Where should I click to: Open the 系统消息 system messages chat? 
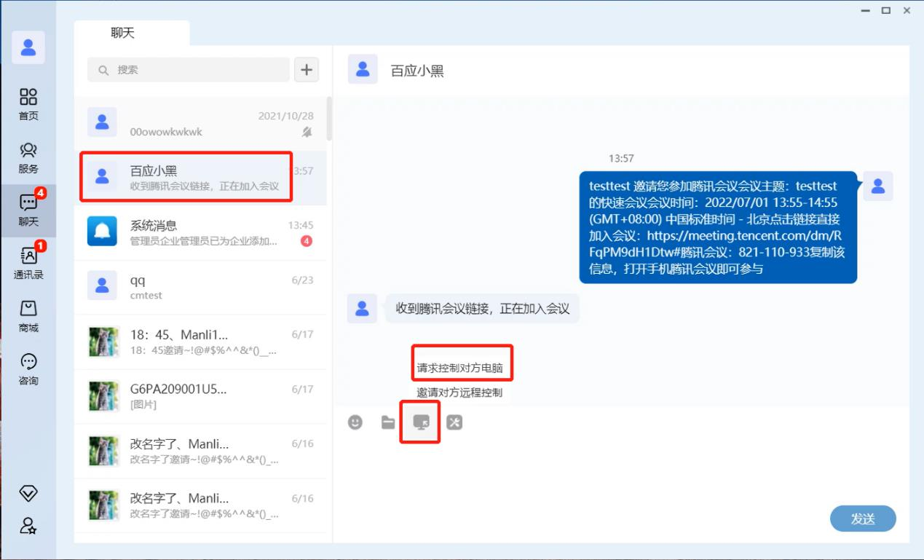click(x=200, y=233)
